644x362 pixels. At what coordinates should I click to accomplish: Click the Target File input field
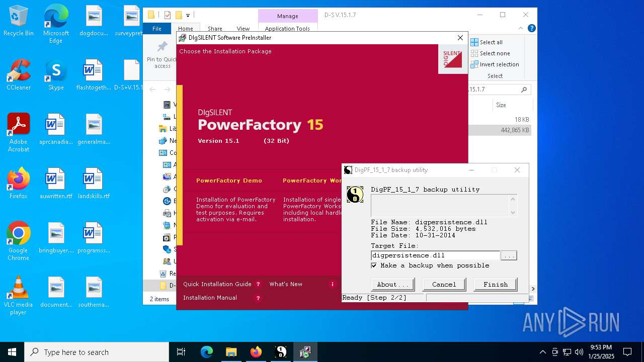[435, 255]
